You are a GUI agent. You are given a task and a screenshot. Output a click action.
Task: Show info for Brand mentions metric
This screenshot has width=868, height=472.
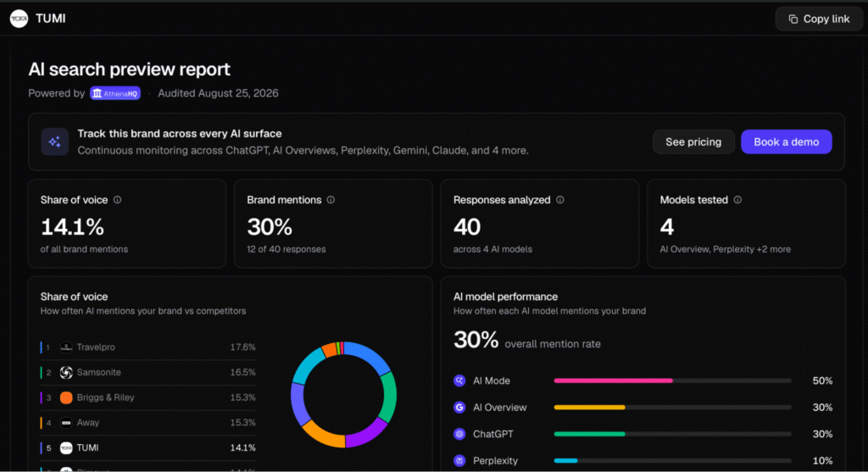point(331,200)
